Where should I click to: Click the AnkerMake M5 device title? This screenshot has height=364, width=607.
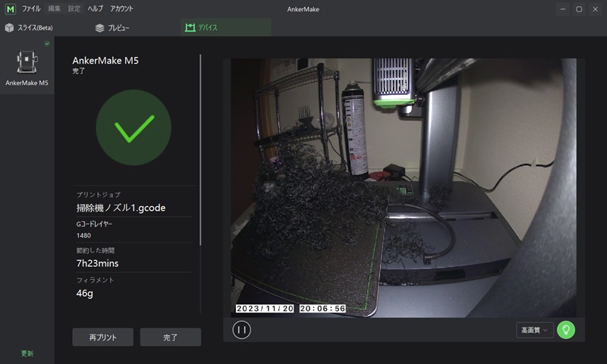[x=105, y=61]
